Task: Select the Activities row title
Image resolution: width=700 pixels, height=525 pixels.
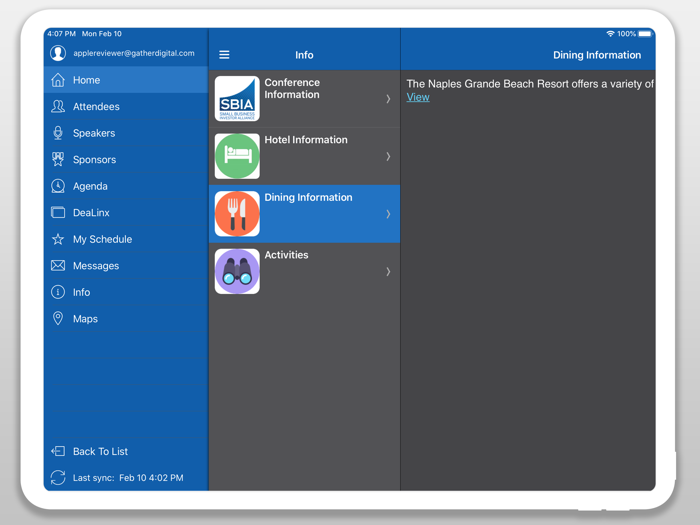Action: [286, 255]
